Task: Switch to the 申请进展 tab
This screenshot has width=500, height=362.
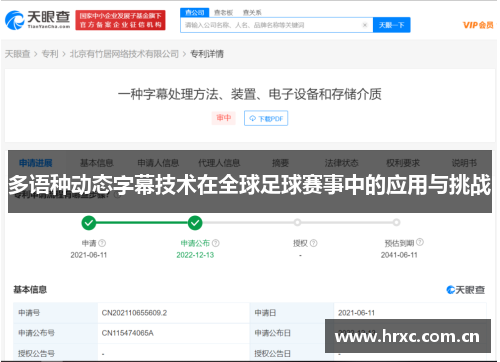Action: tap(36, 163)
